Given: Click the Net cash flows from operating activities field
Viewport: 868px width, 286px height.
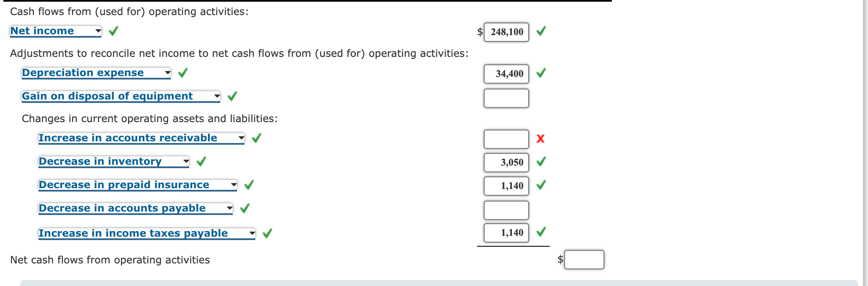Looking at the screenshot, I should click(584, 259).
